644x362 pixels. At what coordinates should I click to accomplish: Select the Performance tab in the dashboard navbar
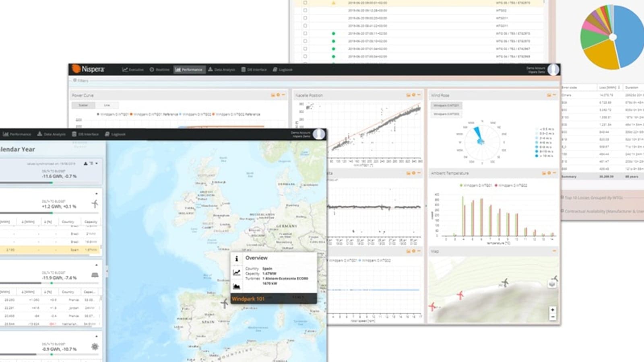tap(189, 70)
